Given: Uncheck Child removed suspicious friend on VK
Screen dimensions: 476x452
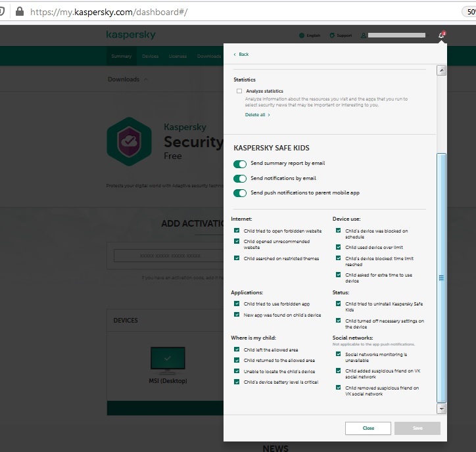Looking at the screenshot, I should coord(338,388).
